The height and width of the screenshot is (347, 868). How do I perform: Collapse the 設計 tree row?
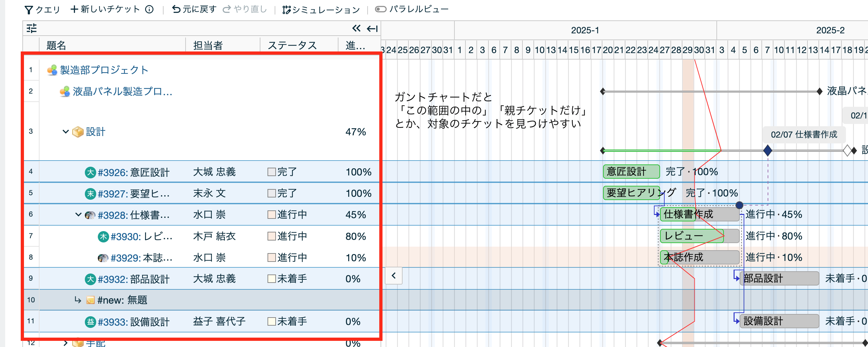pos(66,131)
